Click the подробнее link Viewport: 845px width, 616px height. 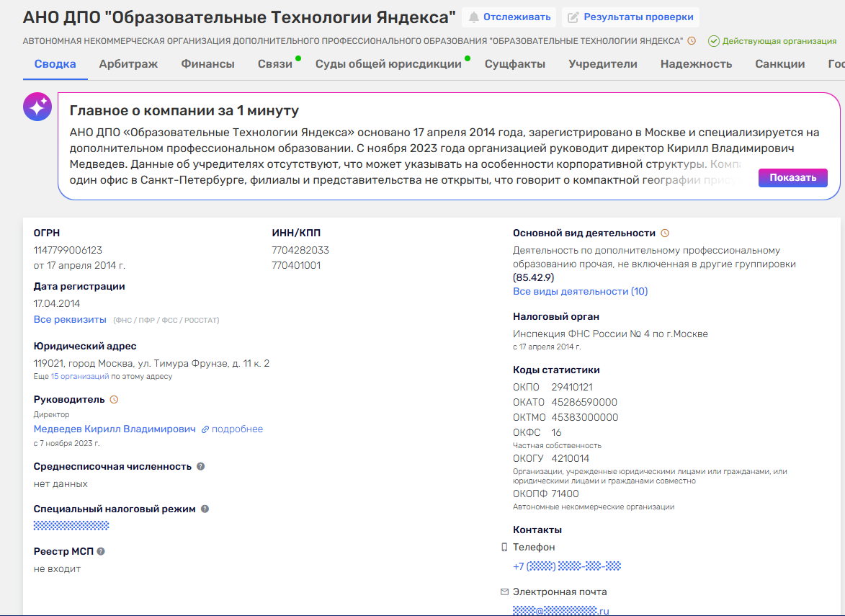click(x=237, y=429)
